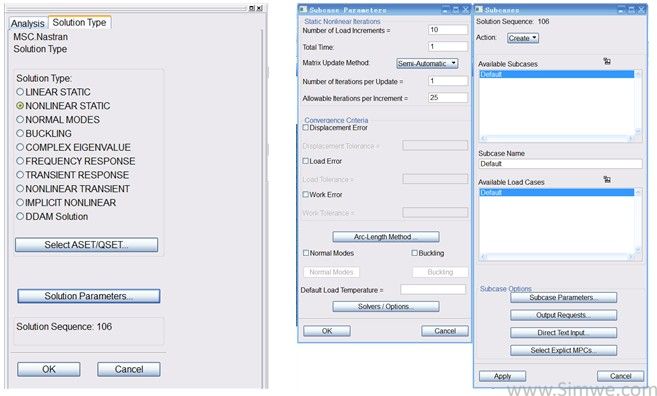Select IMPLICIT NONLINEAR option
The image size is (657, 396).
pyautogui.click(x=66, y=202)
